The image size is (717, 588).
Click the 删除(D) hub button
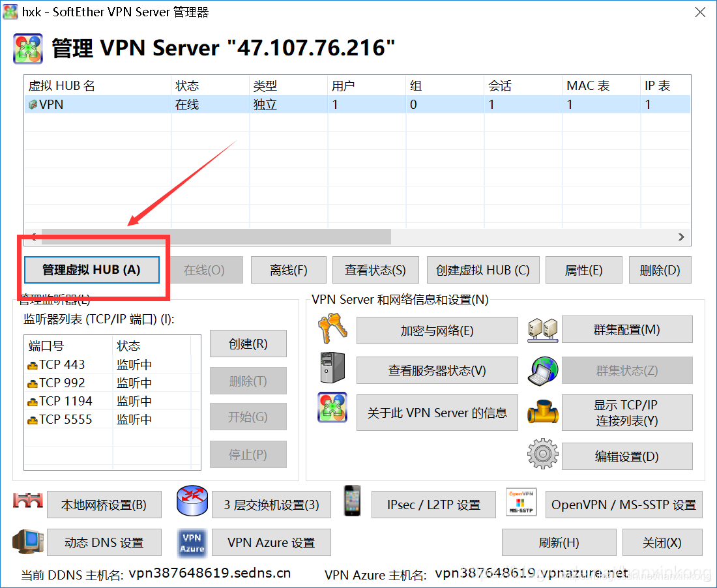pos(660,270)
